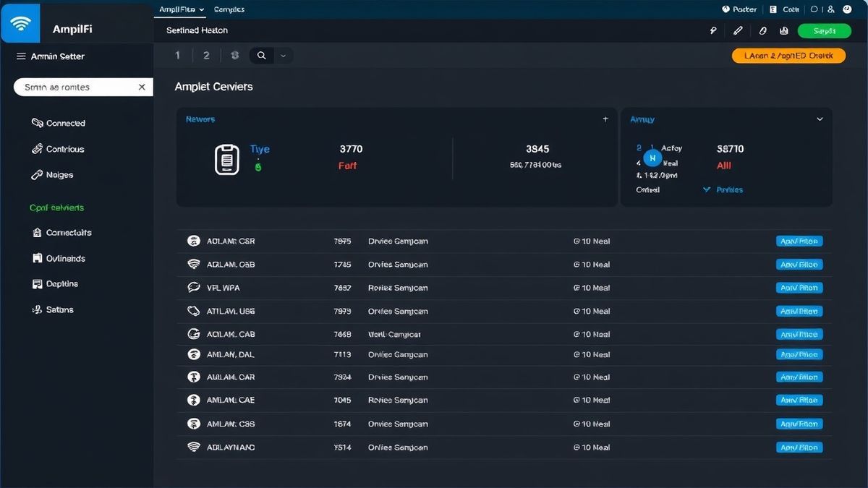868x488 pixels.
Task: Open the hamburger menu beside Admin Setter
Action: click(x=21, y=56)
